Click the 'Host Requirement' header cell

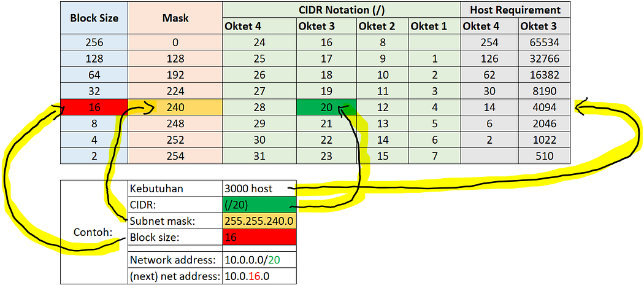pos(515,10)
